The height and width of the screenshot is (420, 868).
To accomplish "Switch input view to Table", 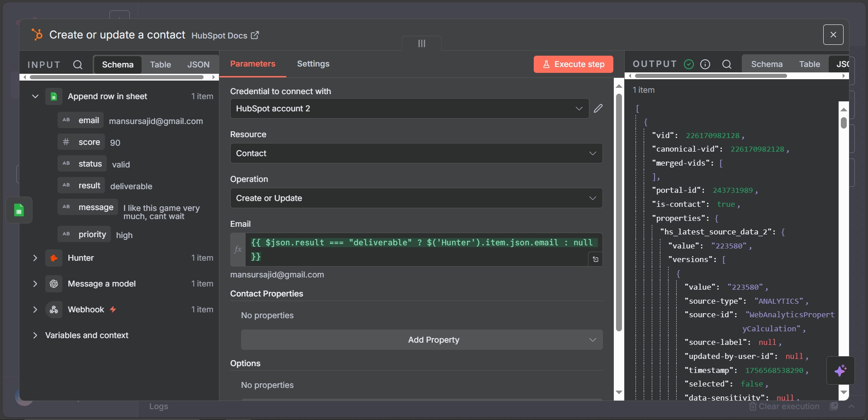I will pyautogui.click(x=161, y=65).
